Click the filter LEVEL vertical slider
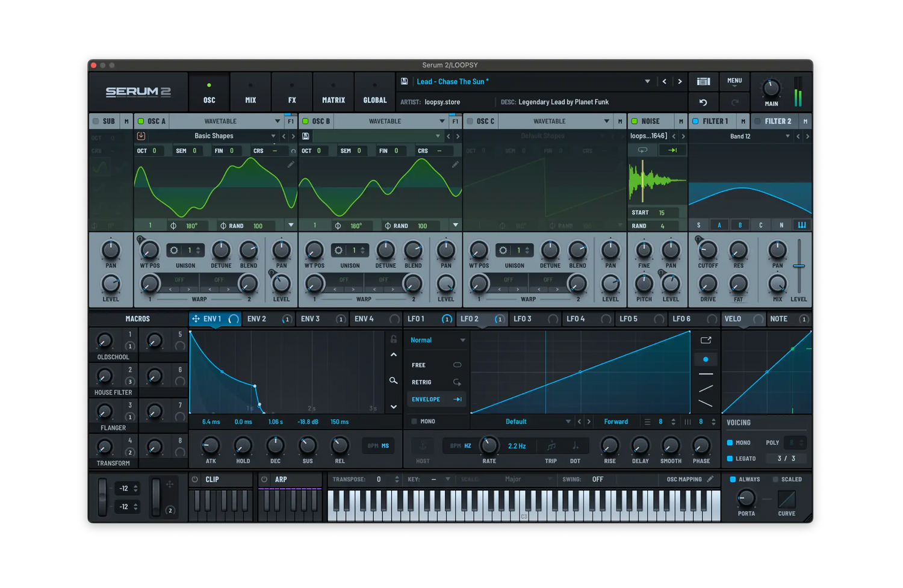The image size is (903, 588). tap(799, 266)
